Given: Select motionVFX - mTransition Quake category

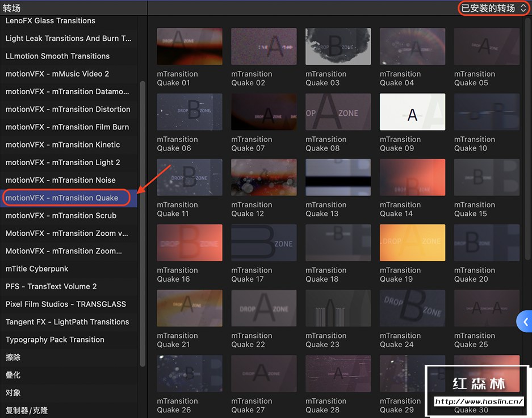Looking at the screenshot, I should point(69,198).
